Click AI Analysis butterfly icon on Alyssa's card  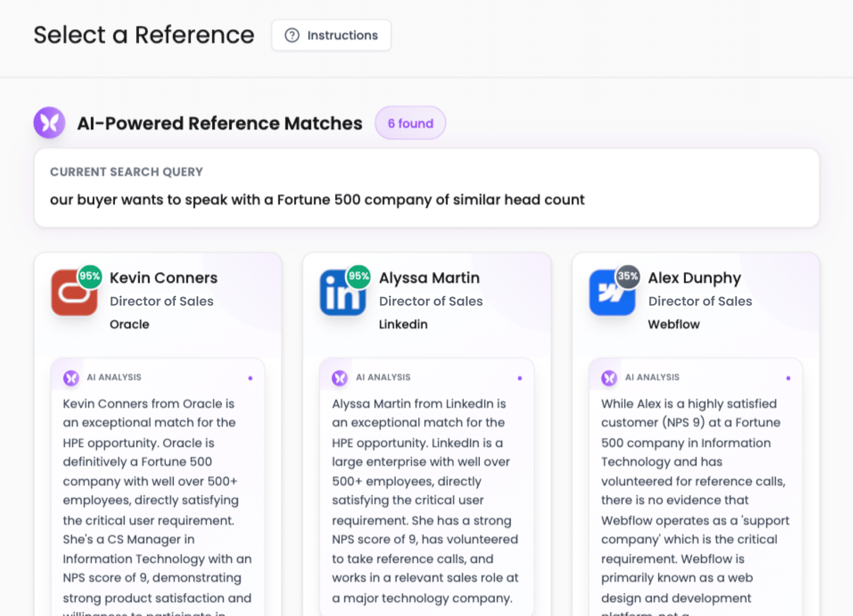point(340,378)
